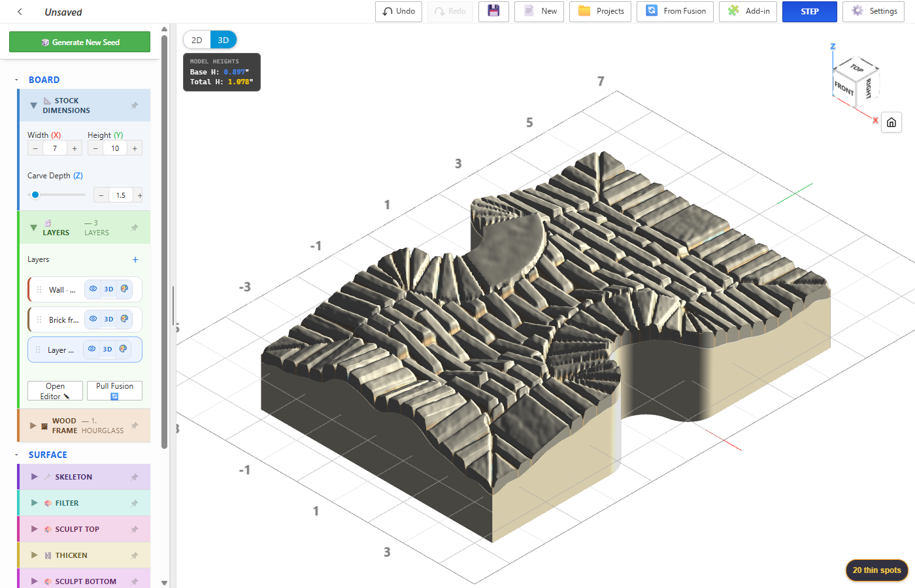Expand the Wood Frame section
The width and height of the screenshot is (915, 588).
[33, 425]
